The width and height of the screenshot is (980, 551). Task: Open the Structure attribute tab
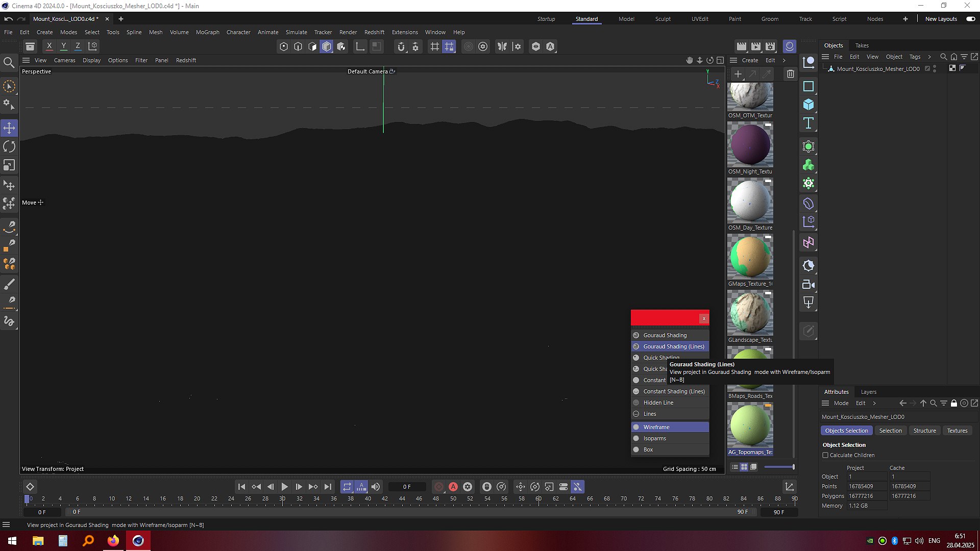click(x=924, y=431)
